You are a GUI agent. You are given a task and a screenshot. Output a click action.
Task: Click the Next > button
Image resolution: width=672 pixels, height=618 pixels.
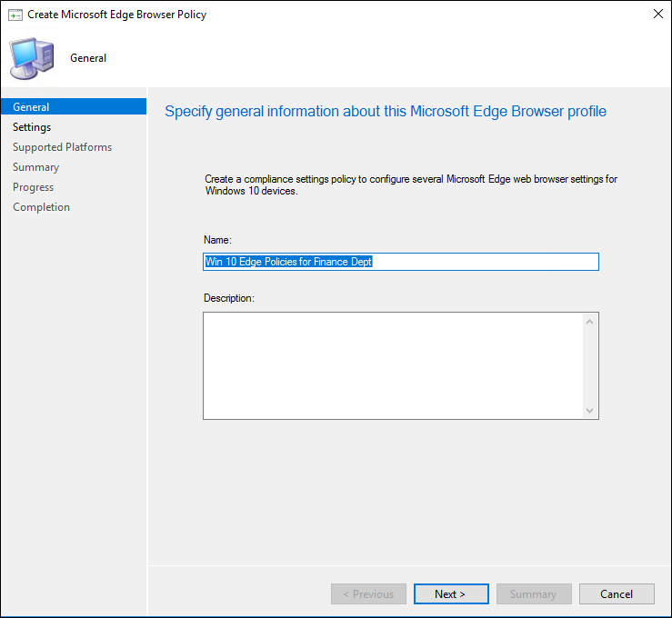click(450, 594)
